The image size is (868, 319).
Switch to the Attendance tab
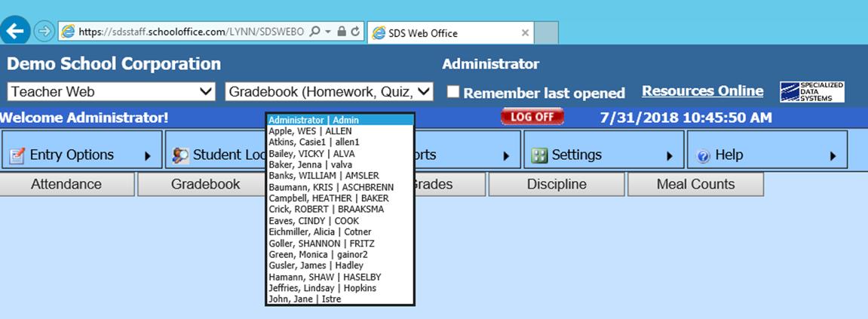[x=66, y=184]
